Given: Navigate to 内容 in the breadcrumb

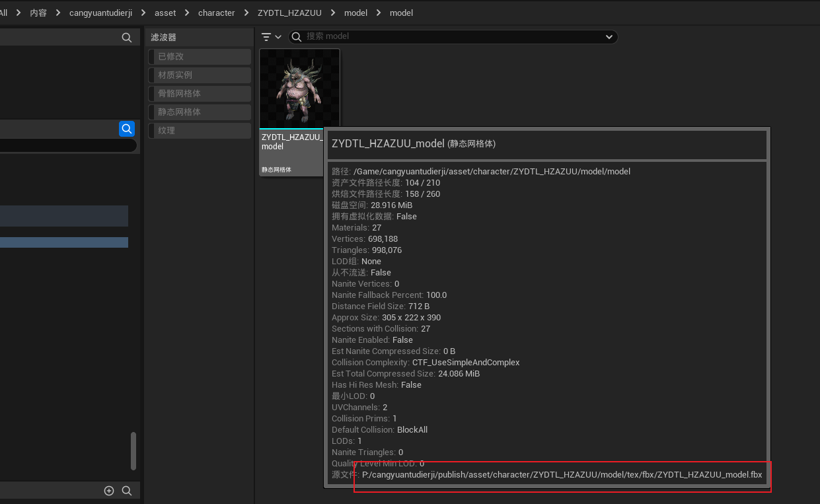Looking at the screenshot, I should pos(38,13).
